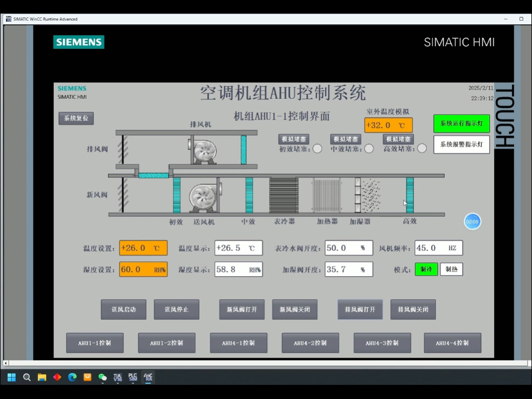This screenshot has height=399, width=532.
Task: Open PLC SIM in the taskbar
Action: [x=133, y=377]
